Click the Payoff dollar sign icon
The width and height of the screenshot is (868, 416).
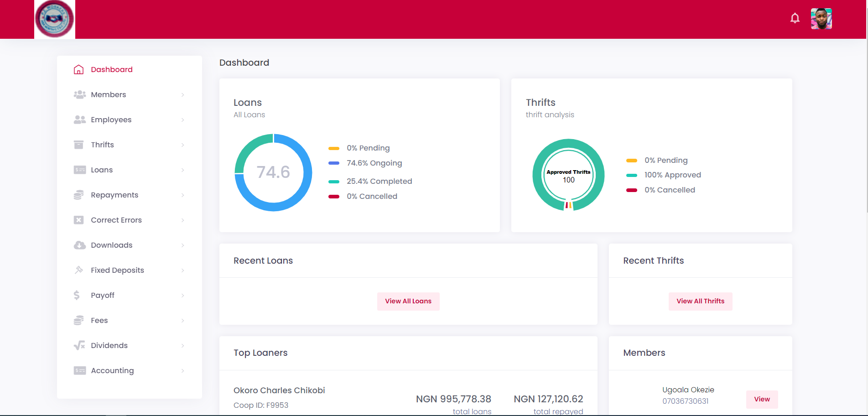coord(77,295)
